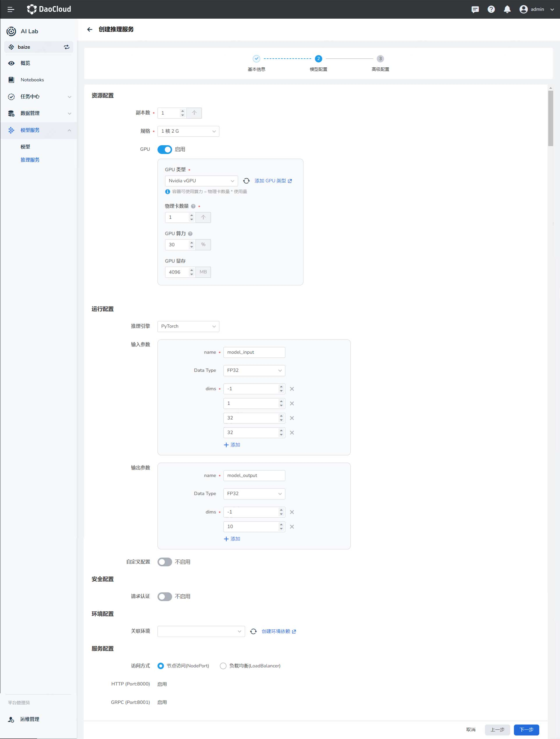Select 负载均衡(LoadBalancer) radio option
Viewport: 560px width, 739px height.
coord(223,666)
